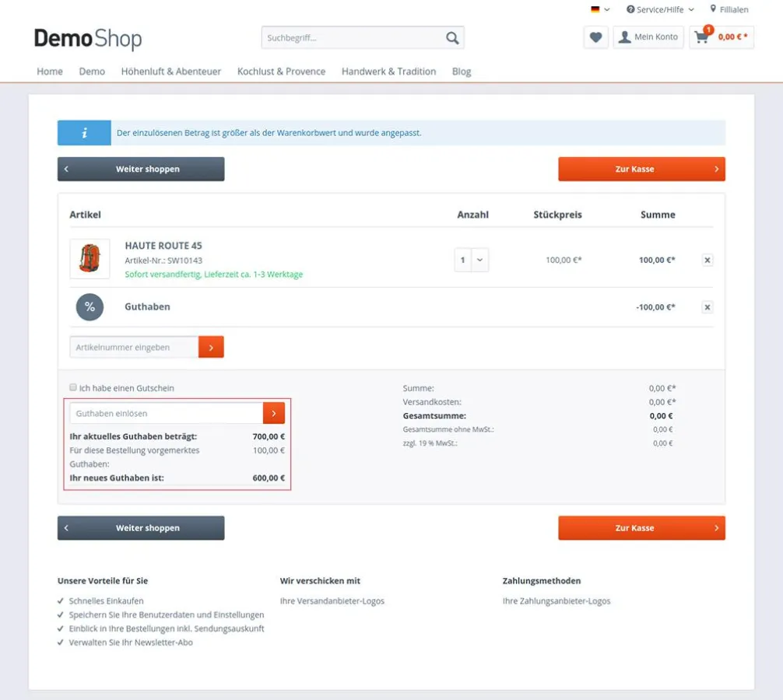Click the 'Weiter shoppen' button

click(x=140, y=169)
